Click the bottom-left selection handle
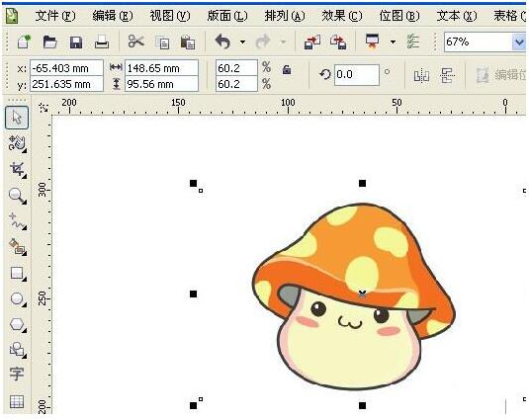Screen dimensions: 529x420 point(193,405)
